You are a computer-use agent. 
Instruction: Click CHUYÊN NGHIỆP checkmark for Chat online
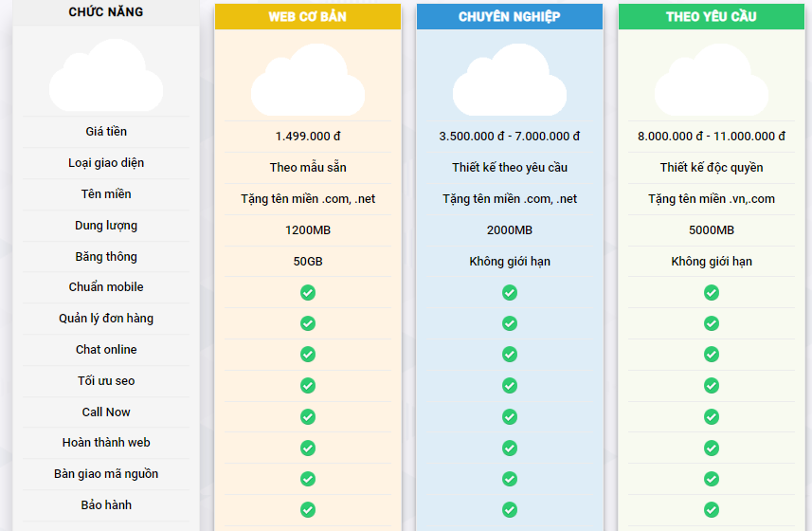point(510,355)
